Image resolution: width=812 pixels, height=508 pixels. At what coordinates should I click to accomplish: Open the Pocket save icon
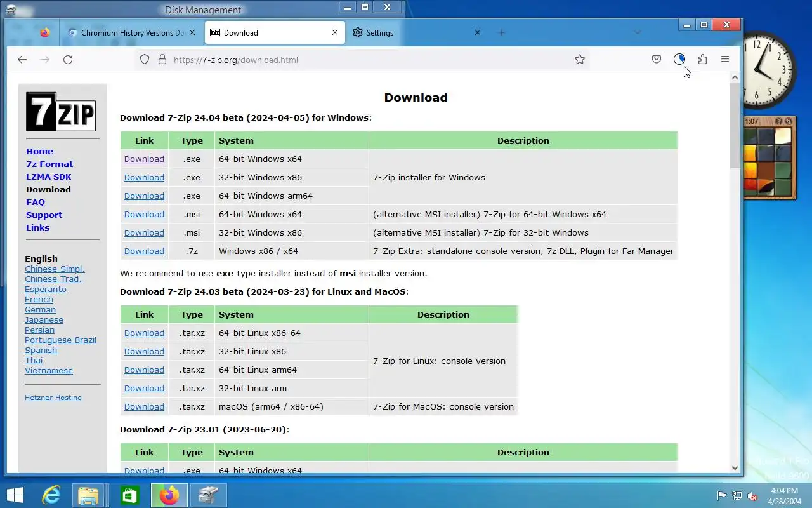pos(657,59)
